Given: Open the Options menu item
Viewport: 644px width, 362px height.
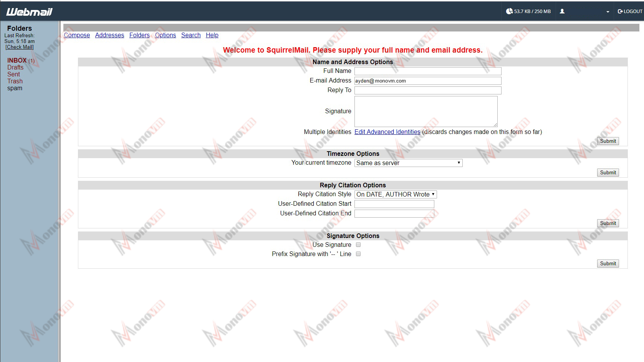Looking at the screenshot, I should pos(165,35).
